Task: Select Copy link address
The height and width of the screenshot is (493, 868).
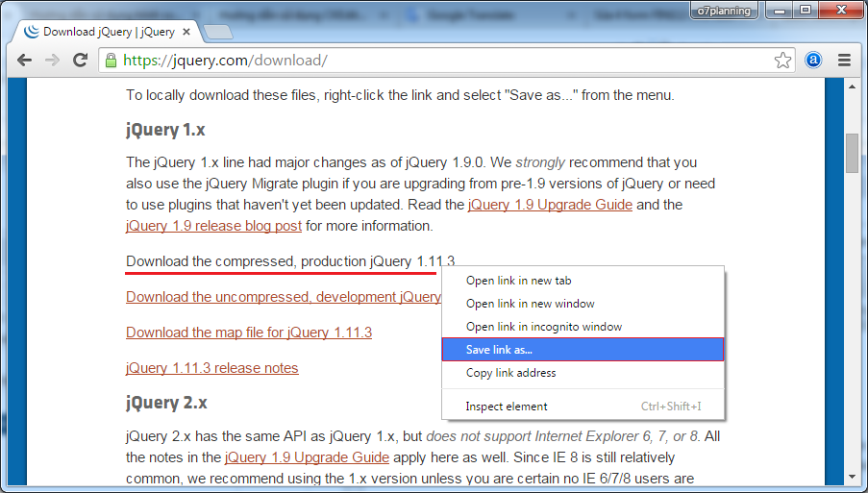Action: 583,373
